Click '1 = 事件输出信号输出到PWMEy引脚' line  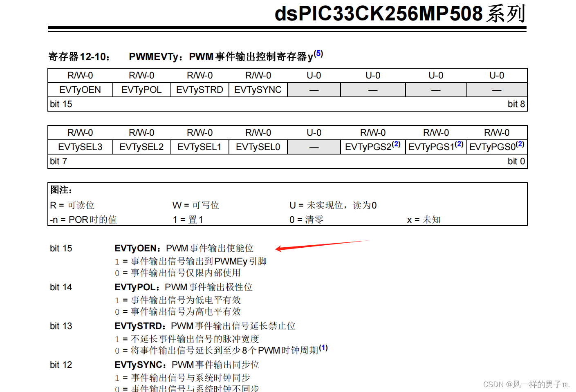(191, 261)
